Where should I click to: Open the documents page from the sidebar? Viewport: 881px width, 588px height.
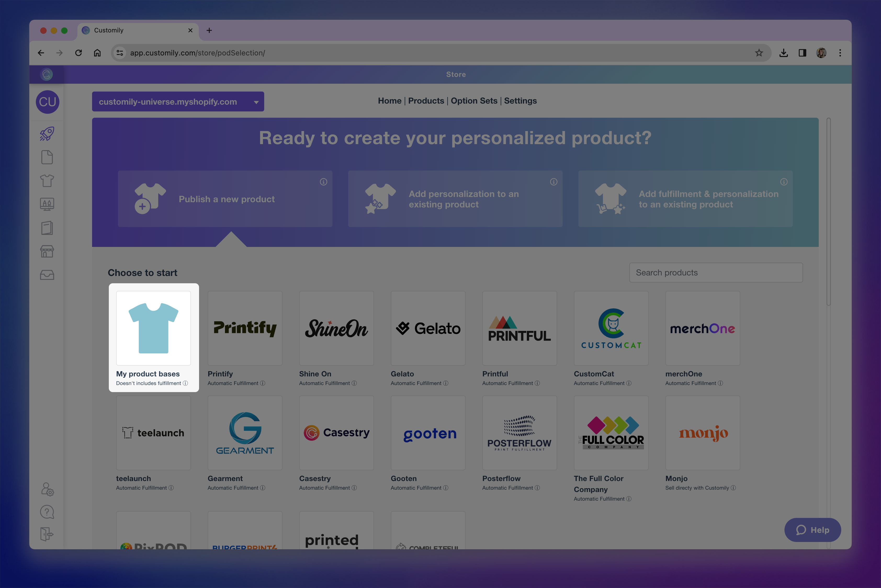[x=47, y=157]
